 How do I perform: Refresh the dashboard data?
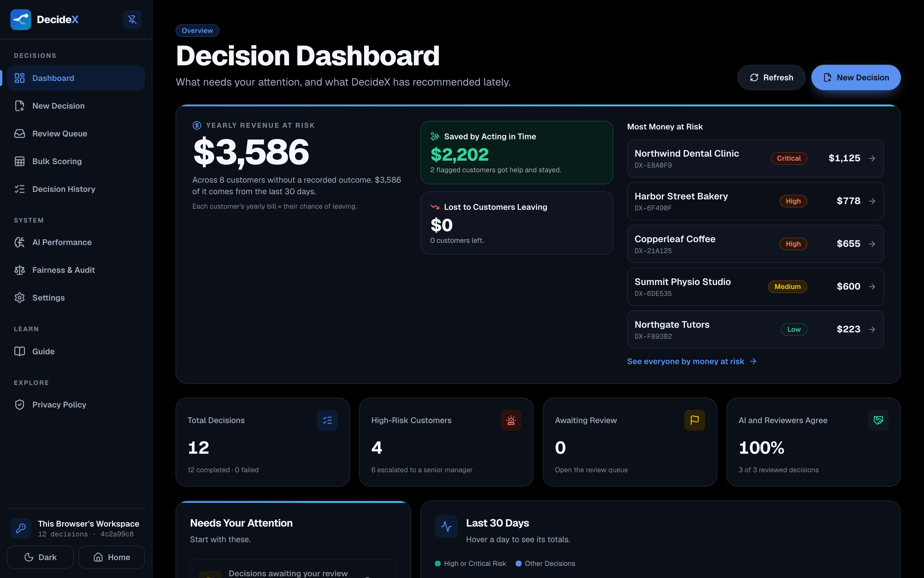771,78
